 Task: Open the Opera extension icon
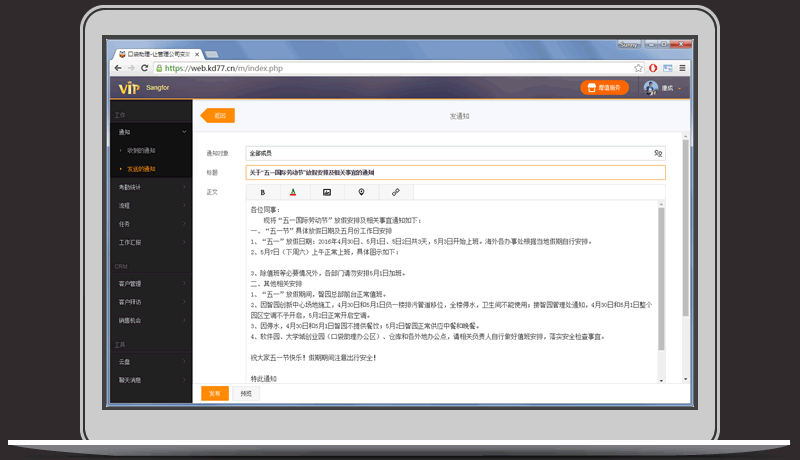click(x=653, y=68)
